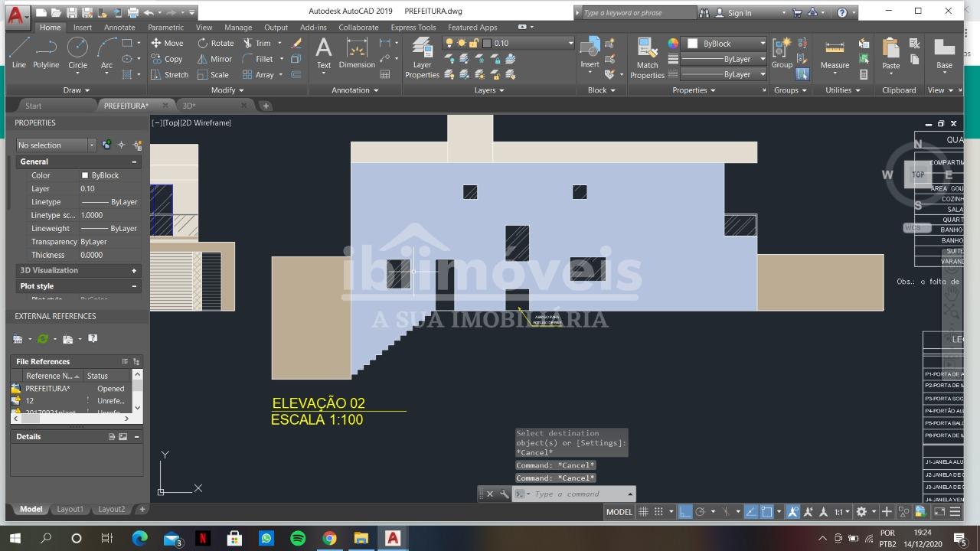Viewport: 980px width, 551px height.
Task: Open the No selection dropdown
Action: click(56, 145)
